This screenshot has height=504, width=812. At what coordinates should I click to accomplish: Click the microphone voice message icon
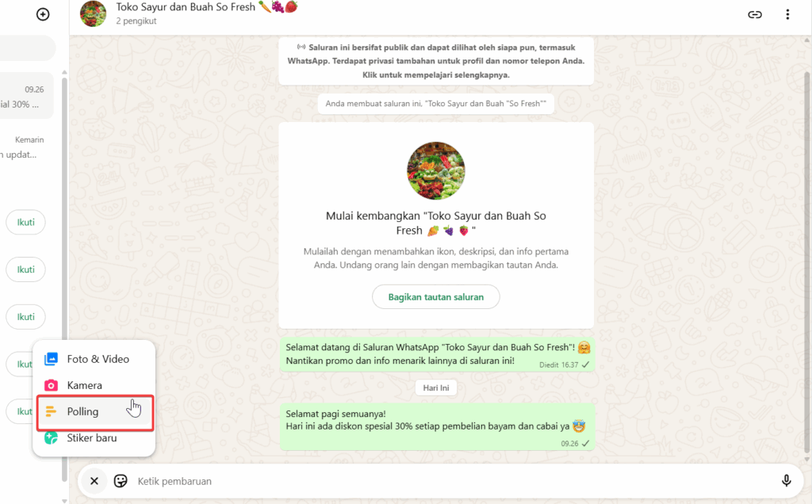click(786, 481)
